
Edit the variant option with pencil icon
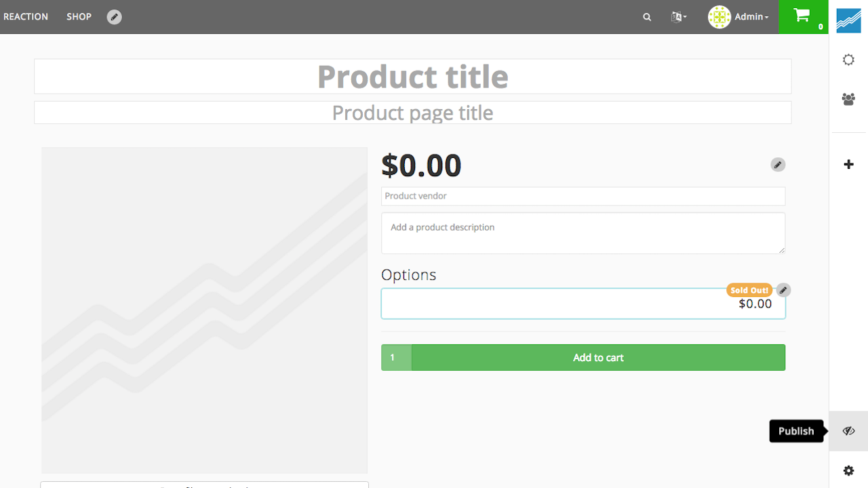coord(783,290)
